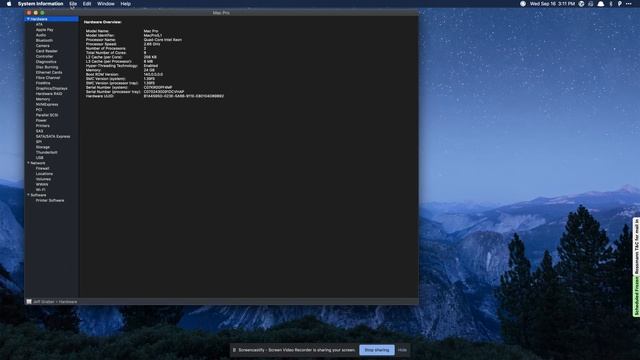Image resolution: width=640 pixels, height=360 pixels.
Task: Select Printers in the sidebar
Action: [43, 126]
